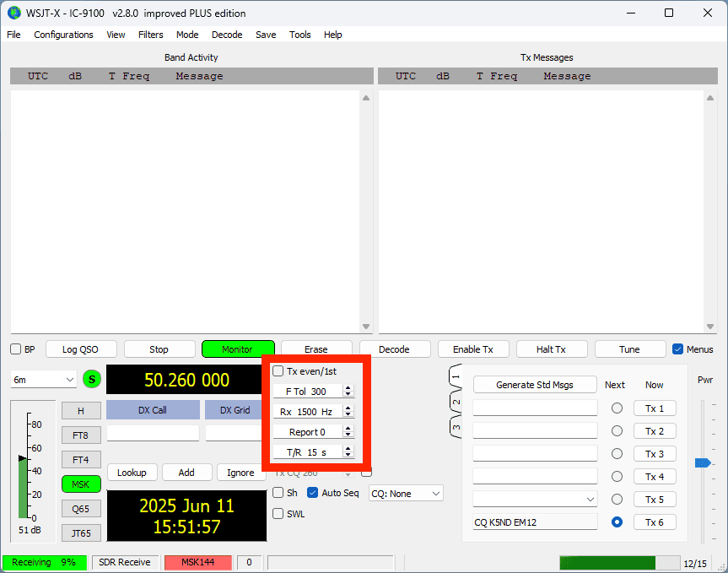
Task: Click the green S split-mode indicator
Action: (x=92, y=380)
